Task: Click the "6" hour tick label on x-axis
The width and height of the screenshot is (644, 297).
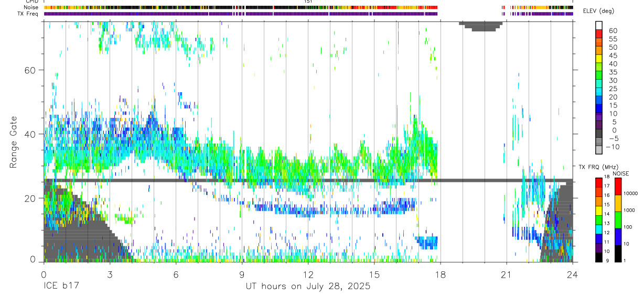Action: [176, 274]
